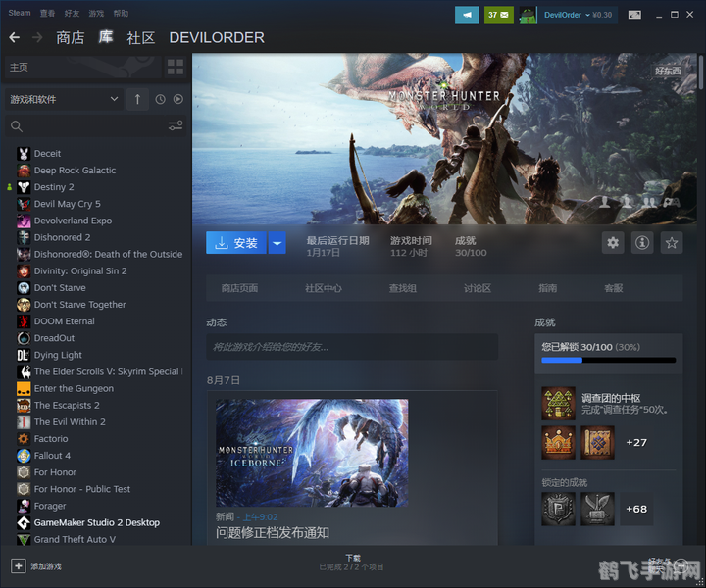Toggle favorite star for Monster Hunter

[x=672, y=243]
